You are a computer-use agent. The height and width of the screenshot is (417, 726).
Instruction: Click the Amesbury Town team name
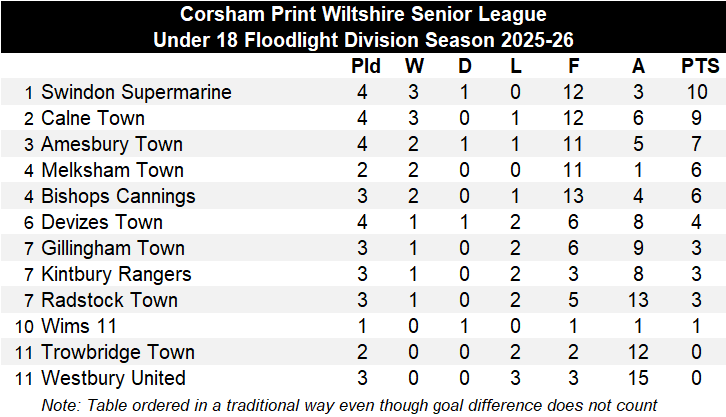[x=112, y=144]
